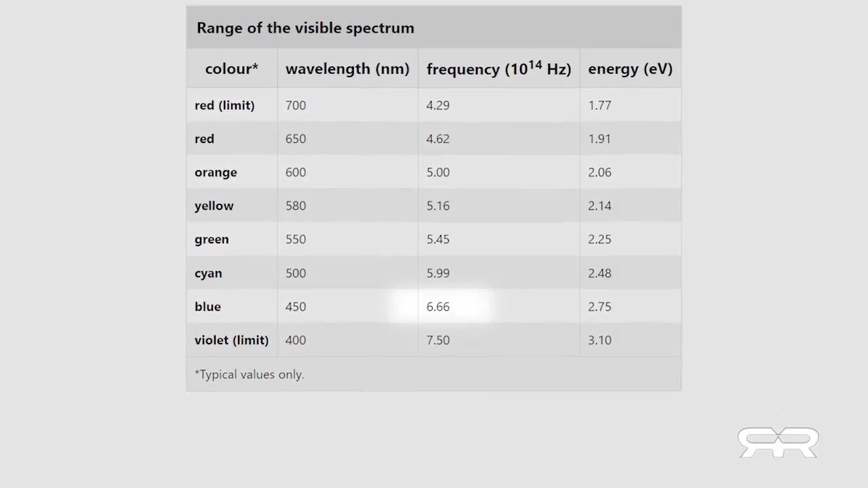868x488 pixels.
Task: Click the 550 wavelength value for green
Action: 296,239
